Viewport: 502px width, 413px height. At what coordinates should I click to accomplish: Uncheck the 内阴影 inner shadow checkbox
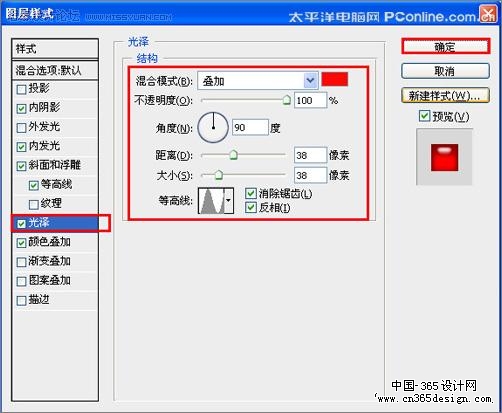tap(21, 108)
